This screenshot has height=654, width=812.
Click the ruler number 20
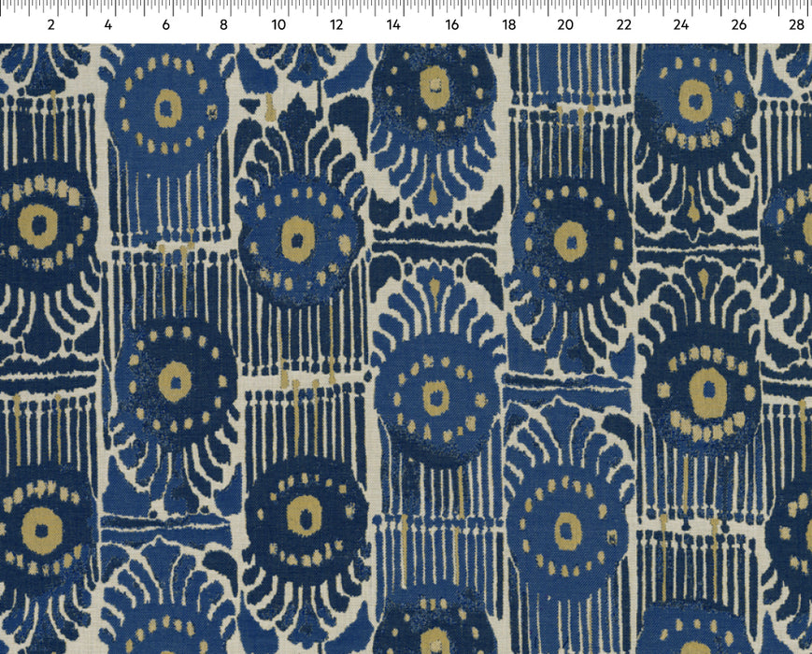565,25
